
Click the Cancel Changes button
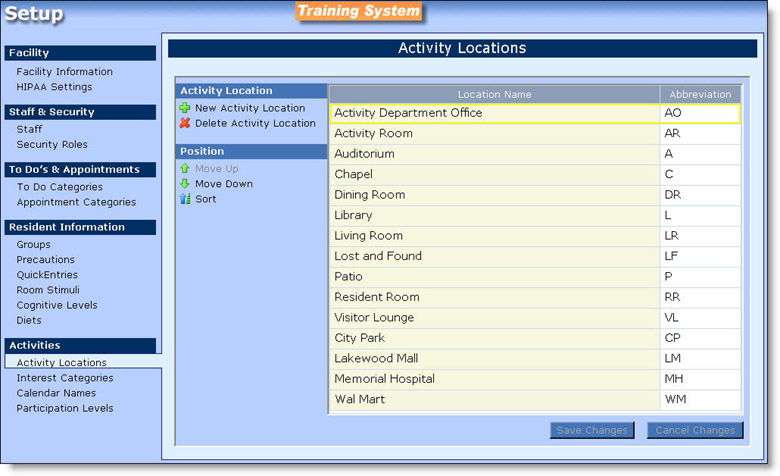(695, 430)
